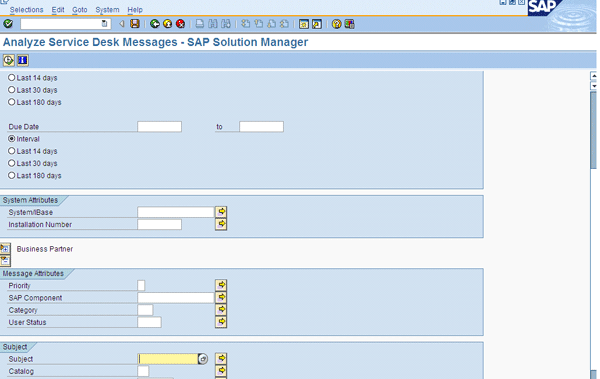Screen dimensions: 600x379
Task: Open value help for Subject field
Action: [x=203, y=359]
